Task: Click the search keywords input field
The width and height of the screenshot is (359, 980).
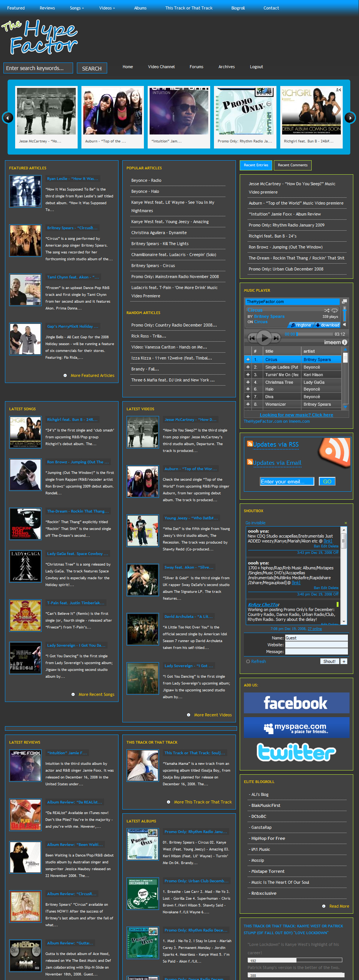Action: 38,68
